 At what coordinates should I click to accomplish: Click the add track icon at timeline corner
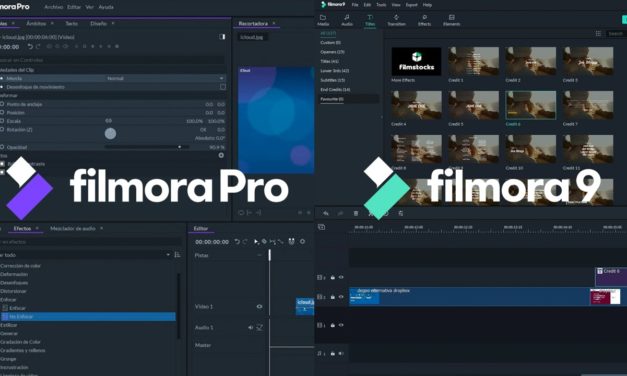tap(321, 227)
